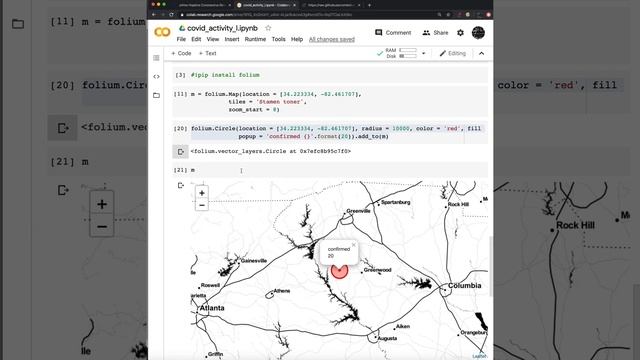Select the cell 21 containing 'm'
This screenshot has height=360, width=640.
tap(330, 170)
